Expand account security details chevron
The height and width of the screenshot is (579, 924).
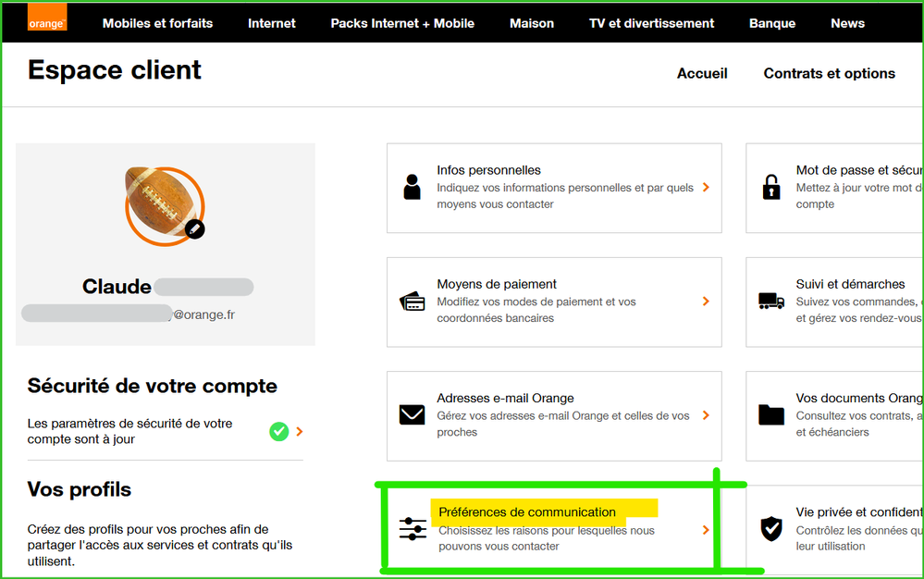tap(300, 432)
